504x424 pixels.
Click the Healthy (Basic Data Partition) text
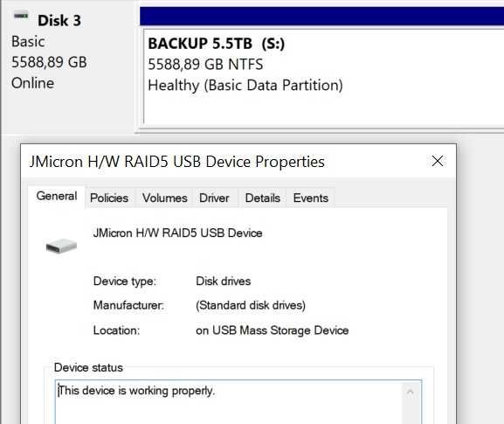(x=245, y=86)
